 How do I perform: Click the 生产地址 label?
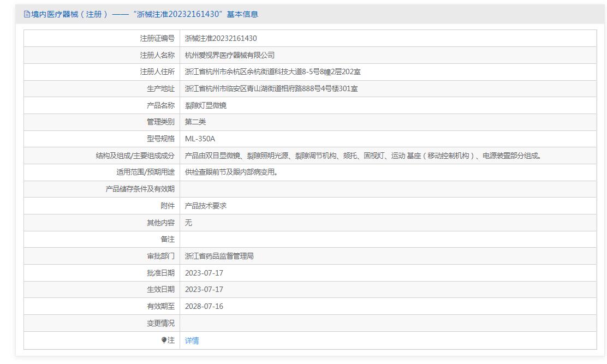160,88
